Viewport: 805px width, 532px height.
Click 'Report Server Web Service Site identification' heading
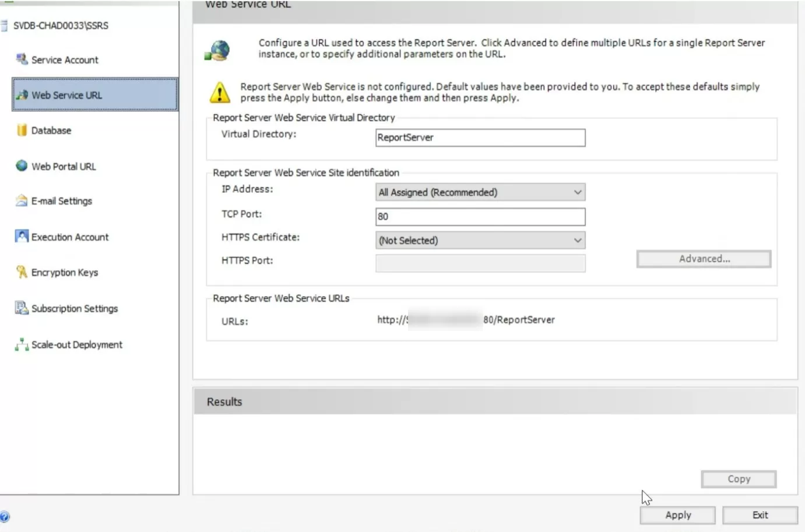(306, 172)
